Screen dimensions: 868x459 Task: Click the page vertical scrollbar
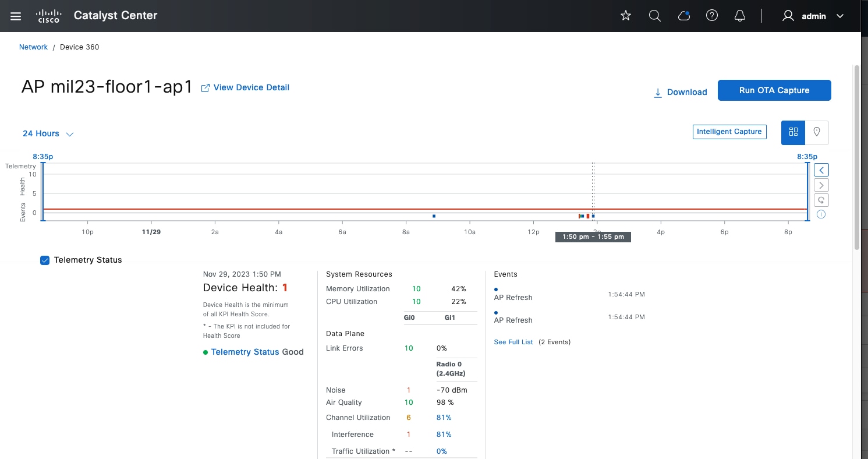856,157
